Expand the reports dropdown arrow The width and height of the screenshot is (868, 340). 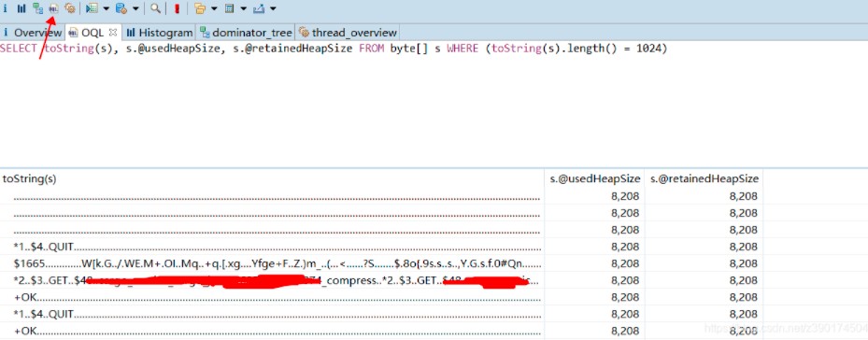click(107, 8)
